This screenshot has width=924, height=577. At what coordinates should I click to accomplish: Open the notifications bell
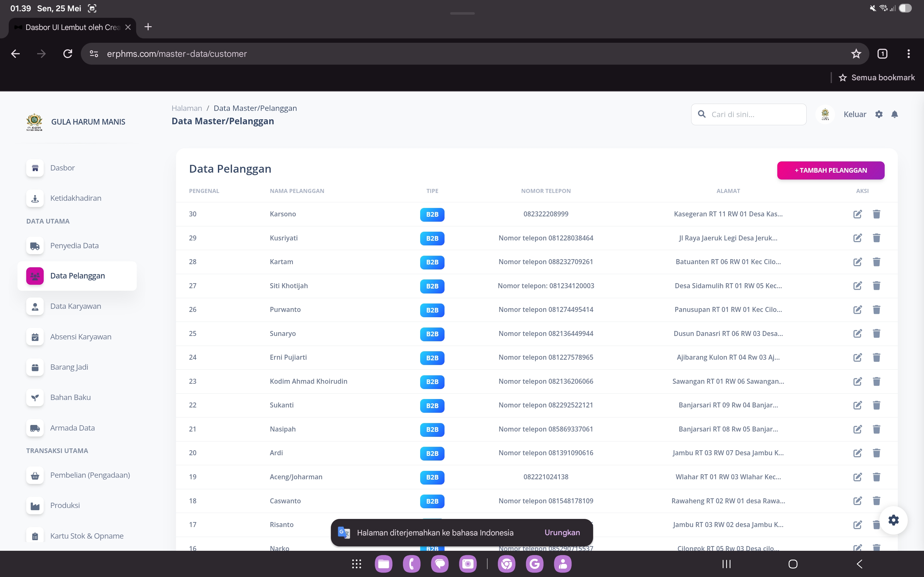pyautogui.click(x=894, y=114)
